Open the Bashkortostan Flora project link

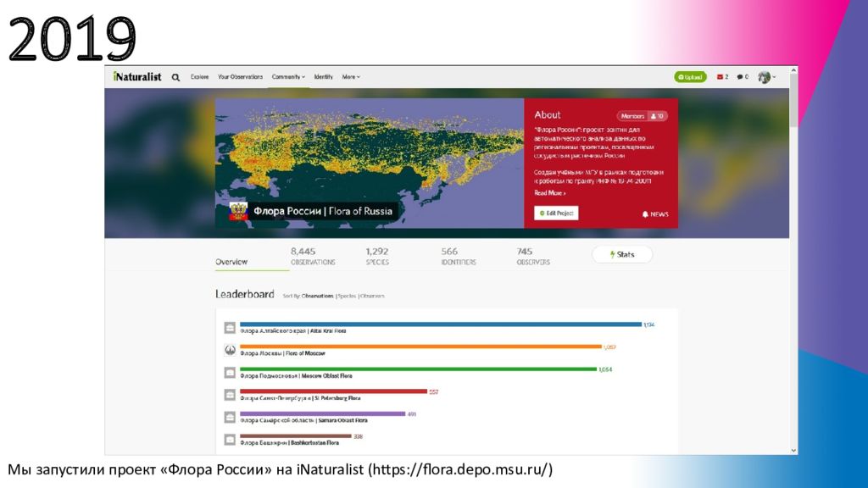tap(289, 442)
